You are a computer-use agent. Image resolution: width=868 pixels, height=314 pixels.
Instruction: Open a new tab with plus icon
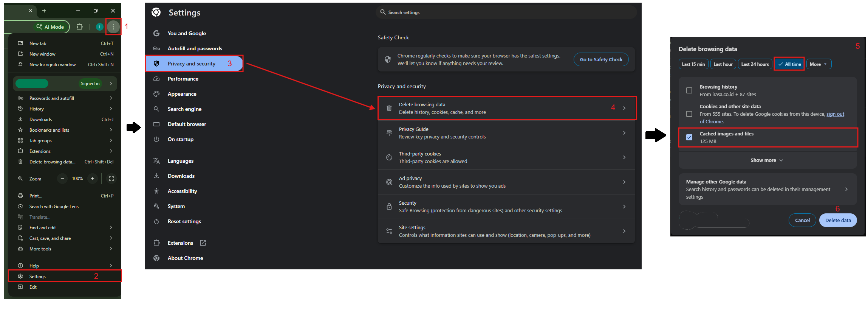pyautogui.click(x=44, y=11)
